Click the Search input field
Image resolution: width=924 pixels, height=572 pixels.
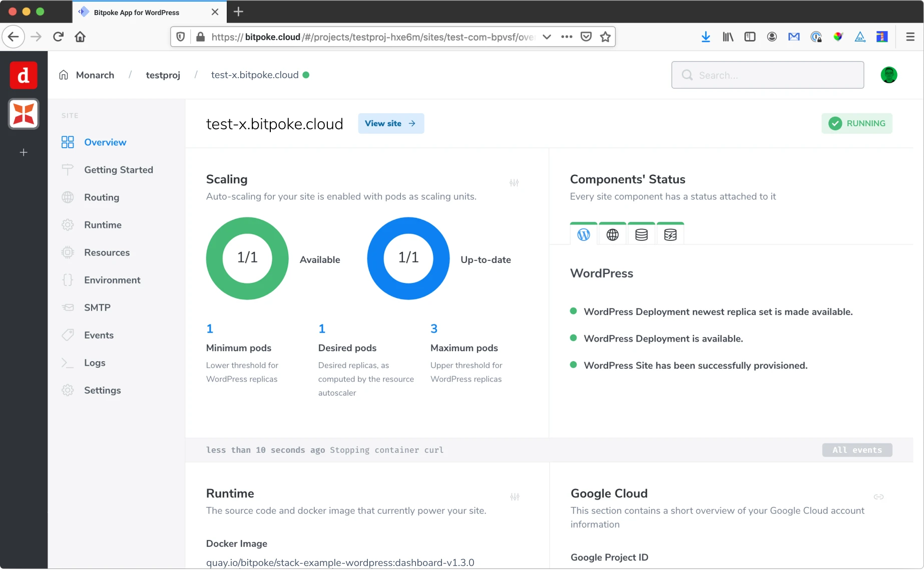767,75
